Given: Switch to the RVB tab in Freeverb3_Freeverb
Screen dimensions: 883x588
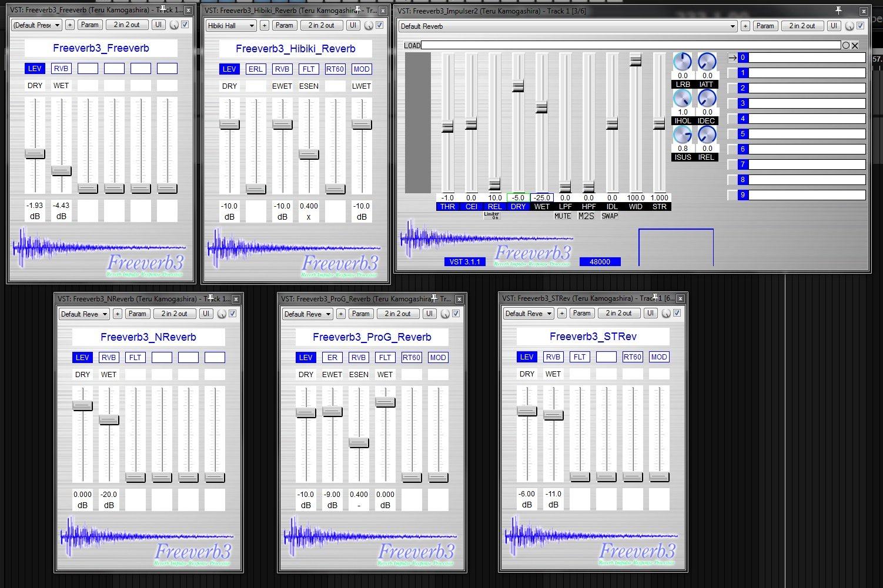Looking at the screenshot, I should pos(61,69).
